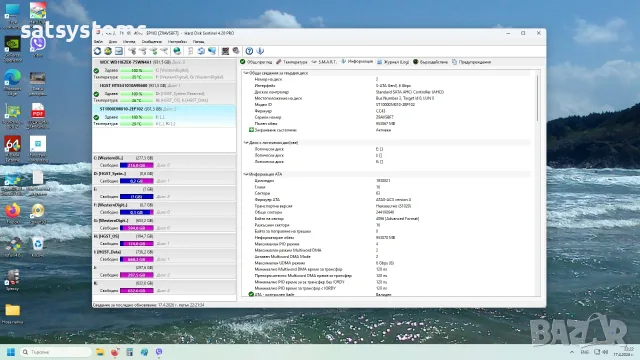Viewport: 640px width, 360px height.
Task: Click the G: volume free space bar
Action: point(137,228)
